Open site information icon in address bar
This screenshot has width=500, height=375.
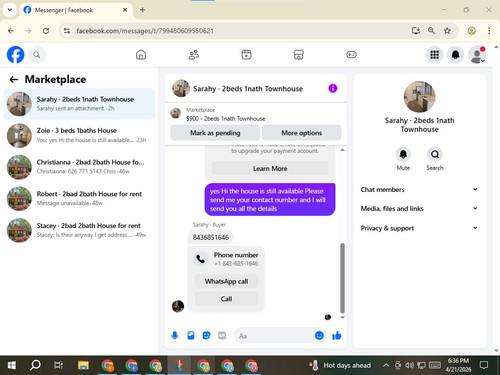(x=67, y=31)
